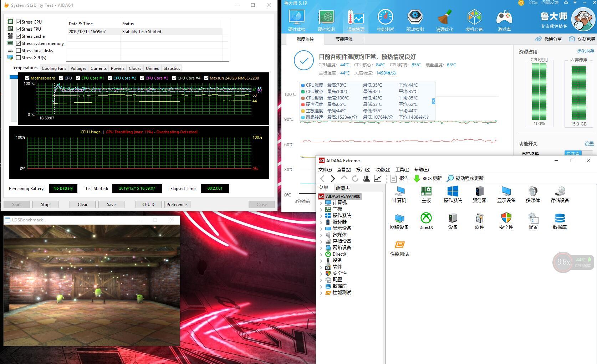597x364 pixels.
Task: Open 数据库 database icon in main pane
Action: click(560, 221)
